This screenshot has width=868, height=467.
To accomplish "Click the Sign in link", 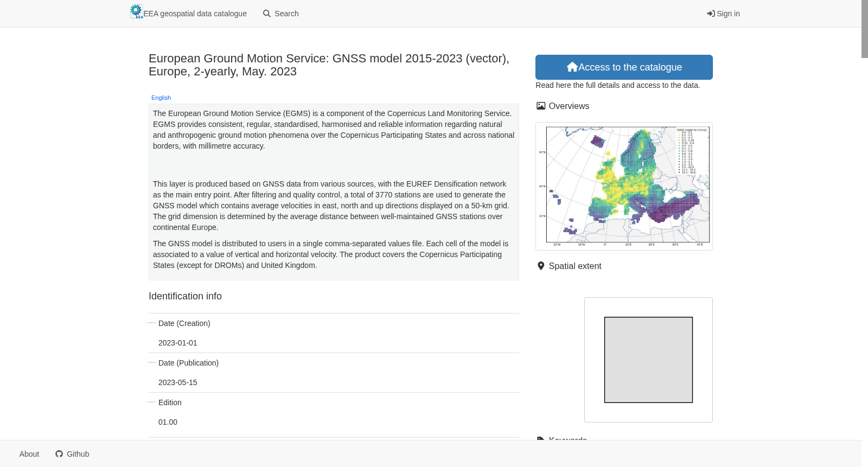I will pyautogui.click(x=723, y=14).
